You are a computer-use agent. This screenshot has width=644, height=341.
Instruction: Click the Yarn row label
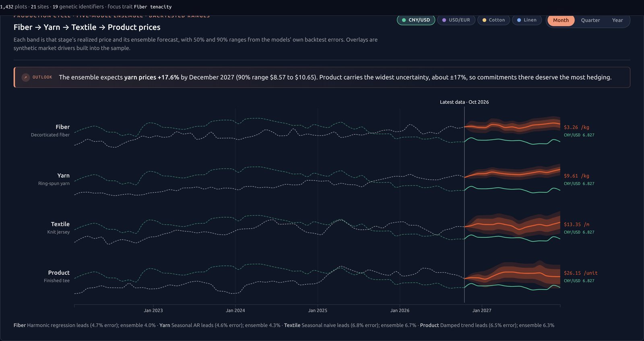[x=63, y=176]
